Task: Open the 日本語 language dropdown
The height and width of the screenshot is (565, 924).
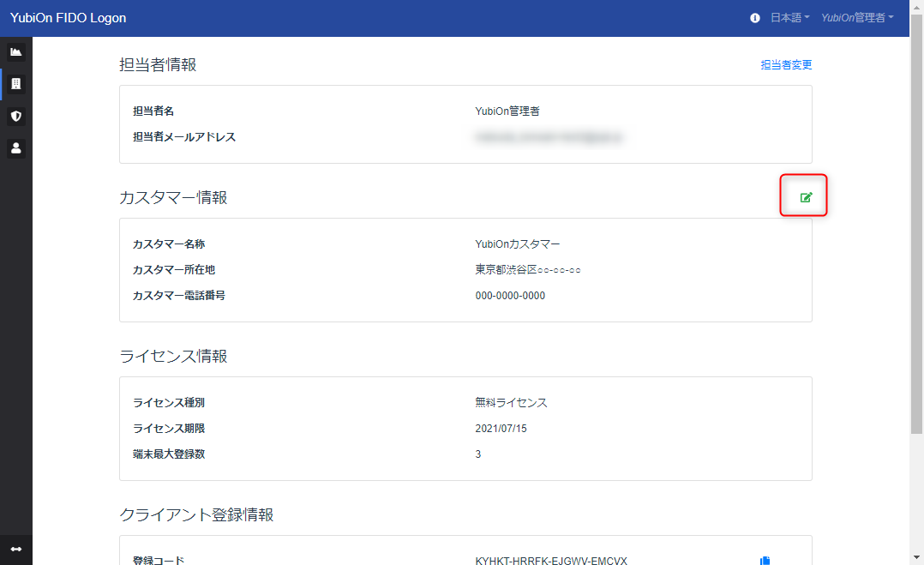Action: (x=789, y=18)
